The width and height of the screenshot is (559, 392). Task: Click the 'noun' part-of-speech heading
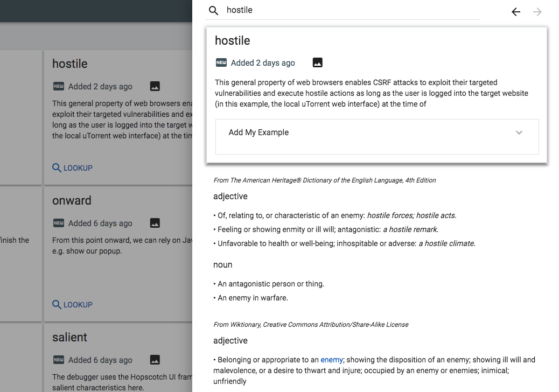222,265
